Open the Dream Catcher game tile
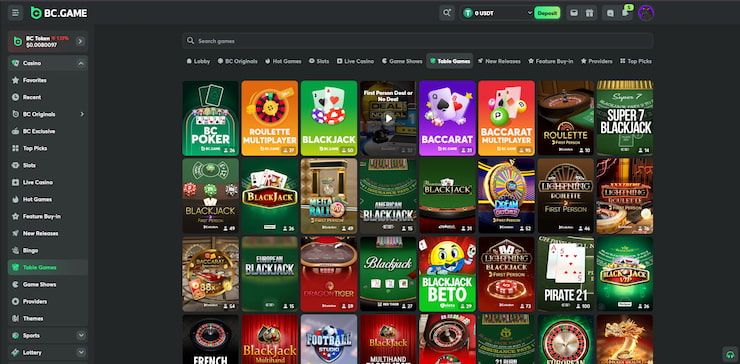Image resolution: width=740 pixels, height=364 pixels. coord(506,196)
